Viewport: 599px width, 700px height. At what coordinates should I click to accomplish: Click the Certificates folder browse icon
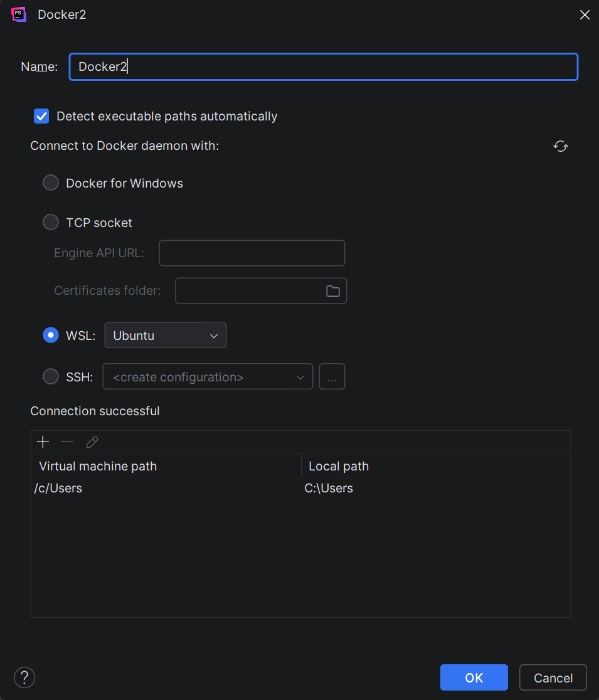click(332, 291)
